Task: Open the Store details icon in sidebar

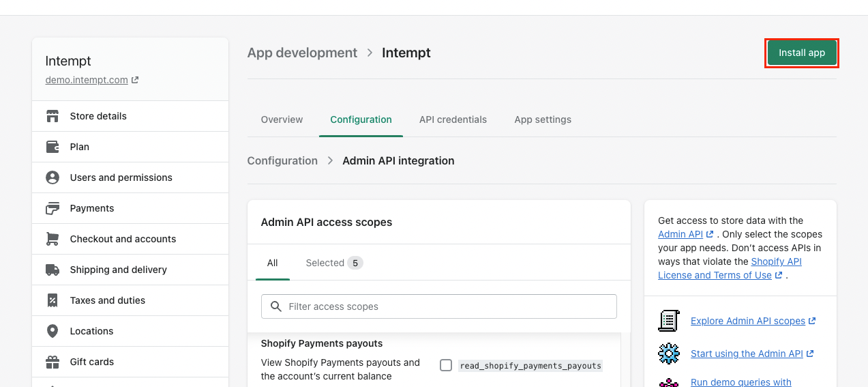Action: [x=53, y=116]
